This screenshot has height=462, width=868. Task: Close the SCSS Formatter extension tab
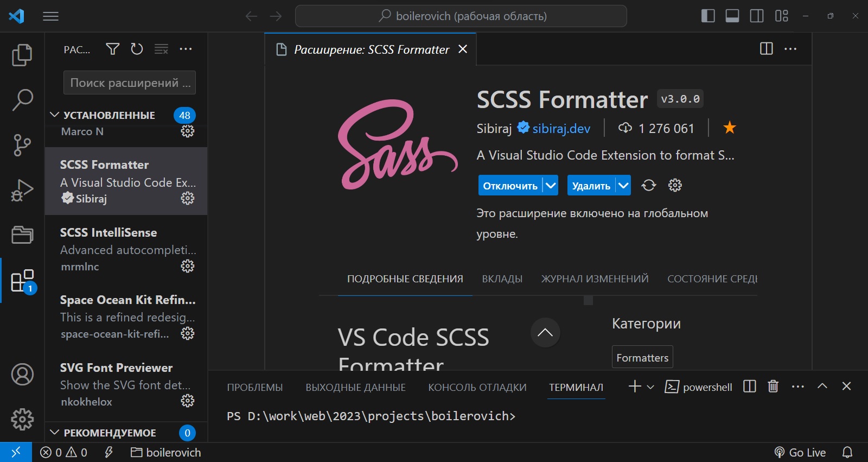tap(463, 49)
